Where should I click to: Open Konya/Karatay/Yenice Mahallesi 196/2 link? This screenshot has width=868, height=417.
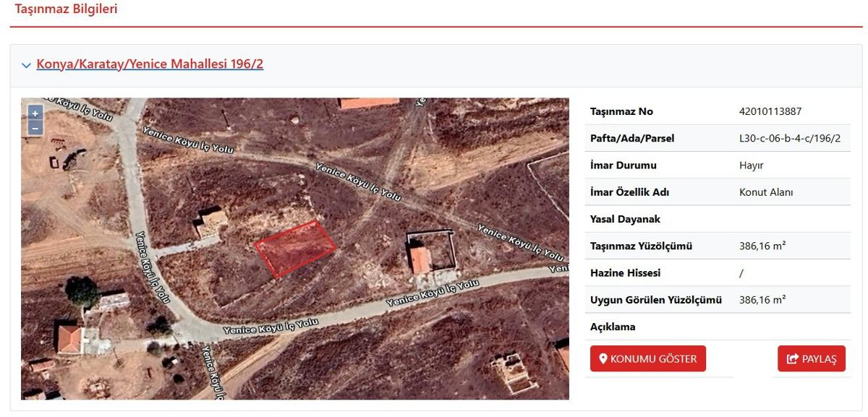(150, 64)
